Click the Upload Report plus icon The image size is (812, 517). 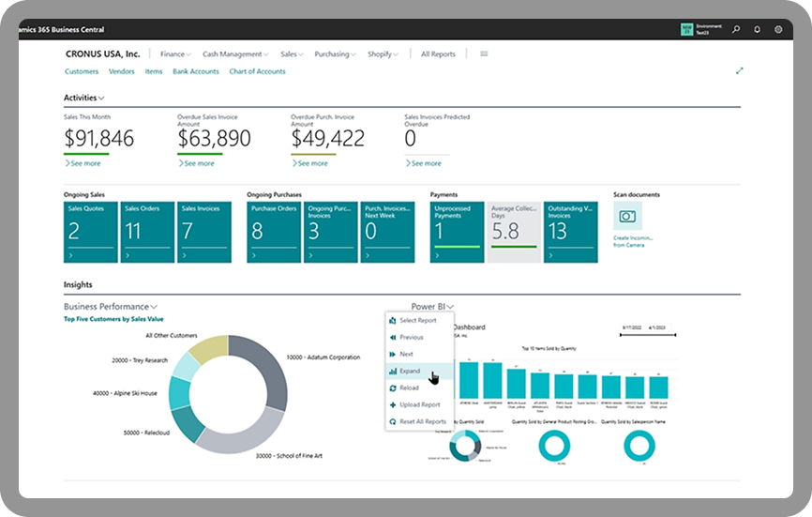tap(393, 405)
